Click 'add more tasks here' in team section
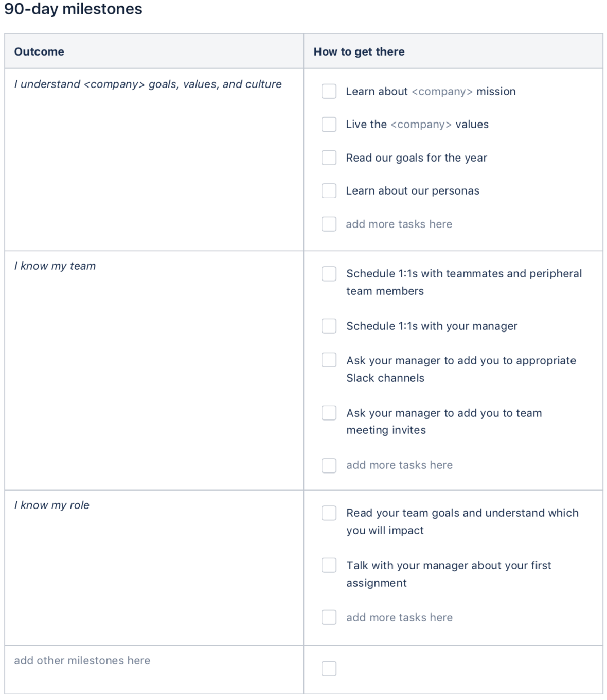 tap(399, 465)
